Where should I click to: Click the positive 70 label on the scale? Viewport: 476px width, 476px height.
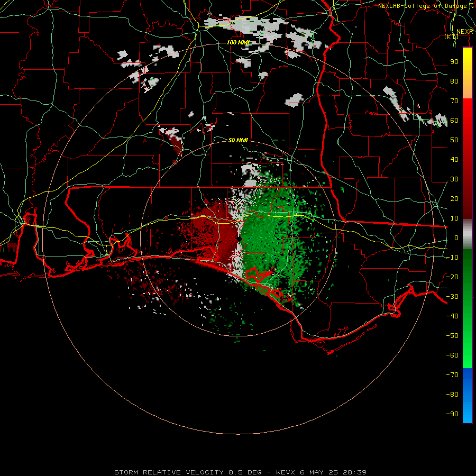point(454,101)
